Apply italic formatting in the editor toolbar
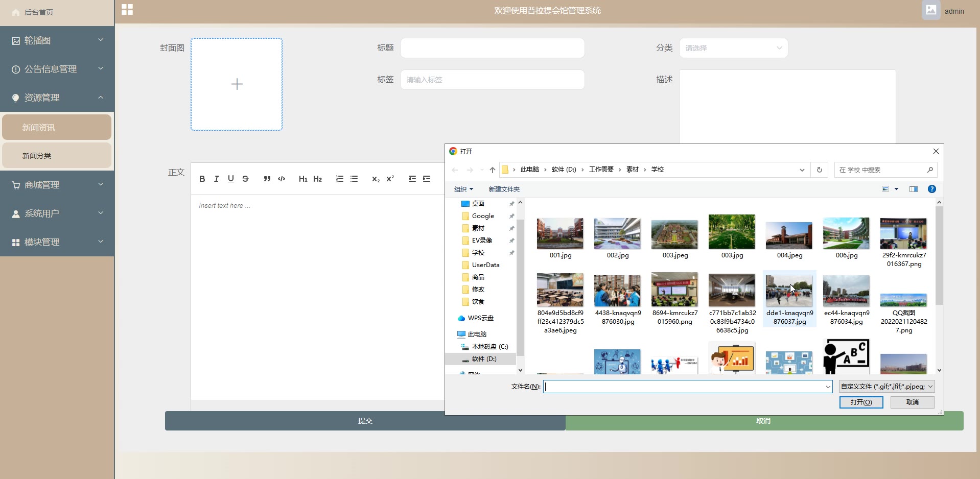Screen dimensions: 980x479 [217, 179]
